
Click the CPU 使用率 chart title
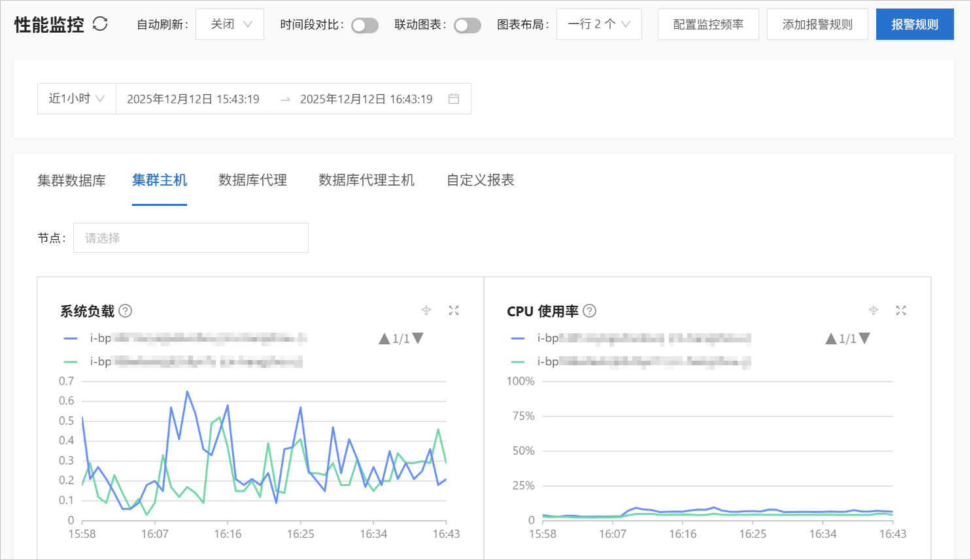[543, 311]
